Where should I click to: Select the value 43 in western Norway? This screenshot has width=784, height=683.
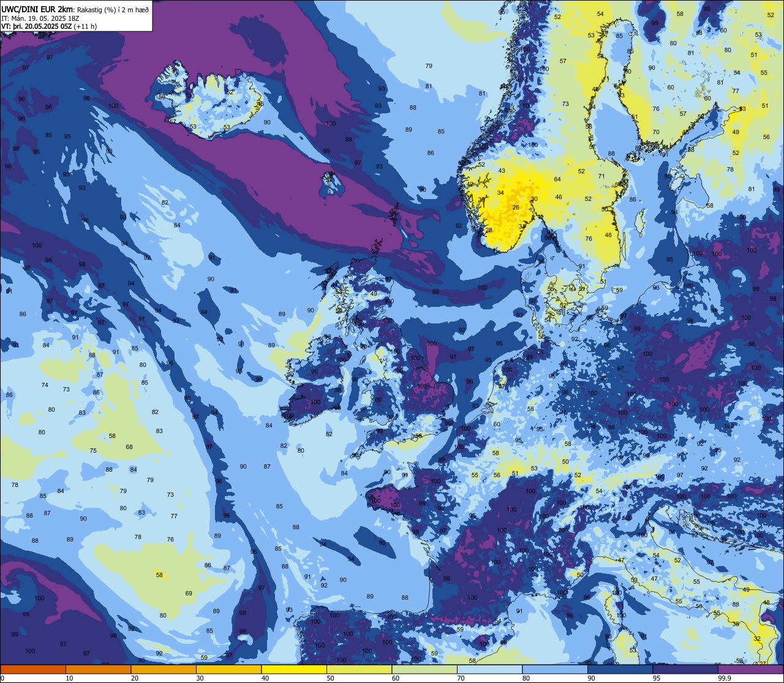[x=502, y=171]
